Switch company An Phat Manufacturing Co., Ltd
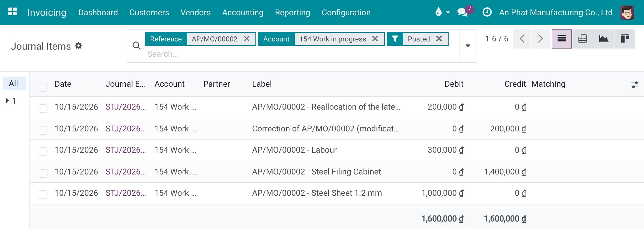 (x=556, y=13)
